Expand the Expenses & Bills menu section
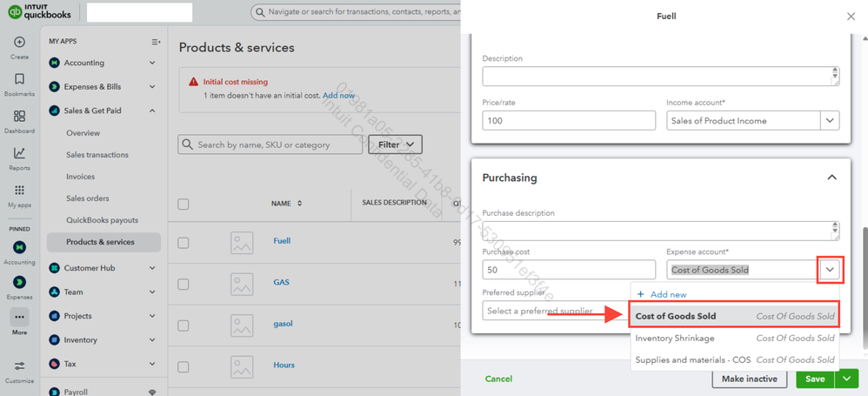868x396 pixels. [x=152, y=87]
